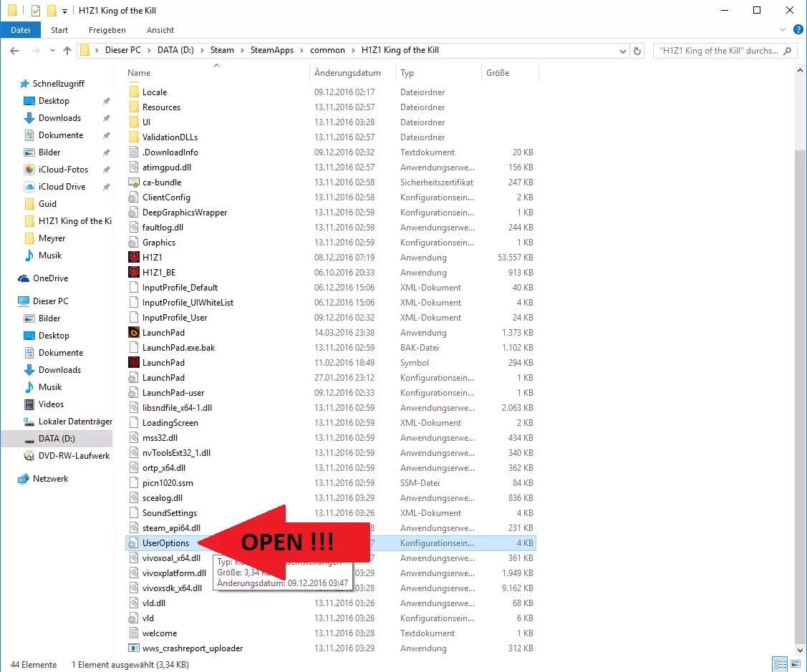Select the LaunchPad Symbol file icon
This screenshot has width=807, height=672.
click(134, 362)
